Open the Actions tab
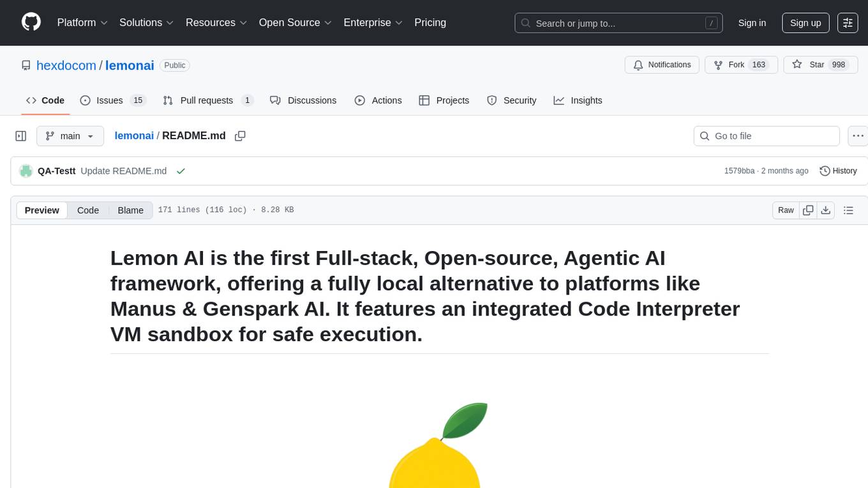Image resolution: width=868 pixels, height=488 pixels. tap(378, 100)
